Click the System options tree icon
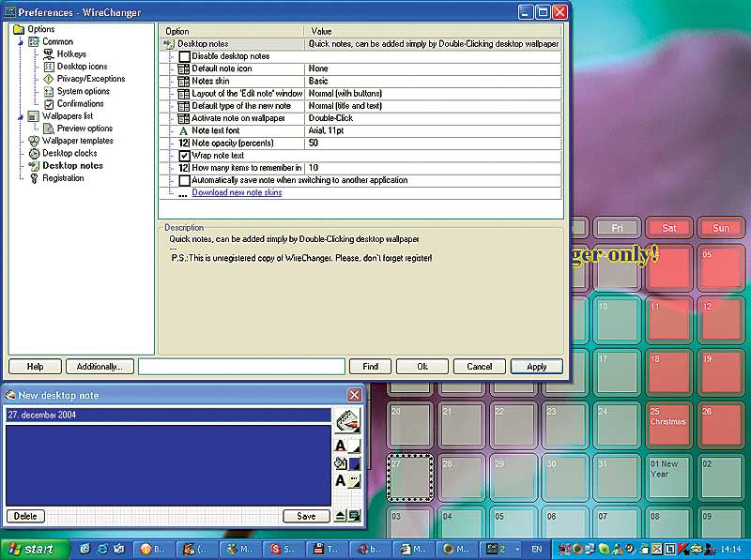The height and width of the screenshot is (560, 751). pyautogui.click(x=49, y=91)
